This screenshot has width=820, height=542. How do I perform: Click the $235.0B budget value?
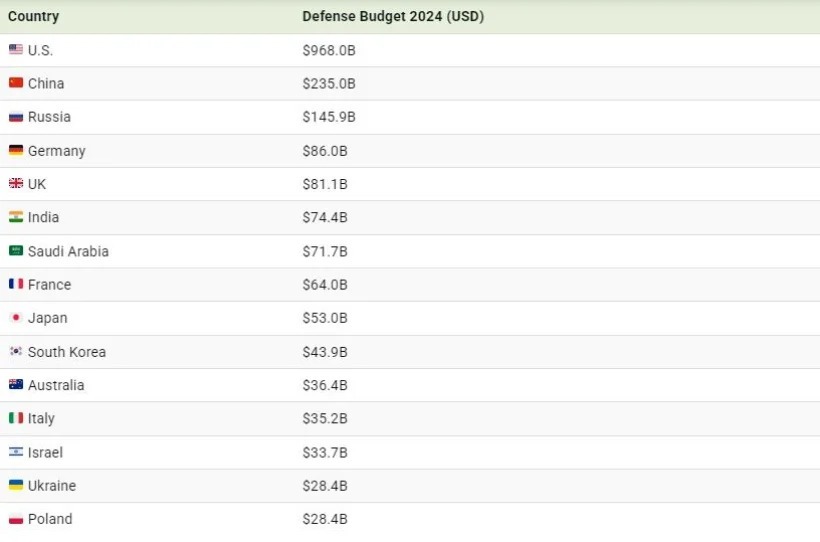pyautogui.click(x=329, y=83)
